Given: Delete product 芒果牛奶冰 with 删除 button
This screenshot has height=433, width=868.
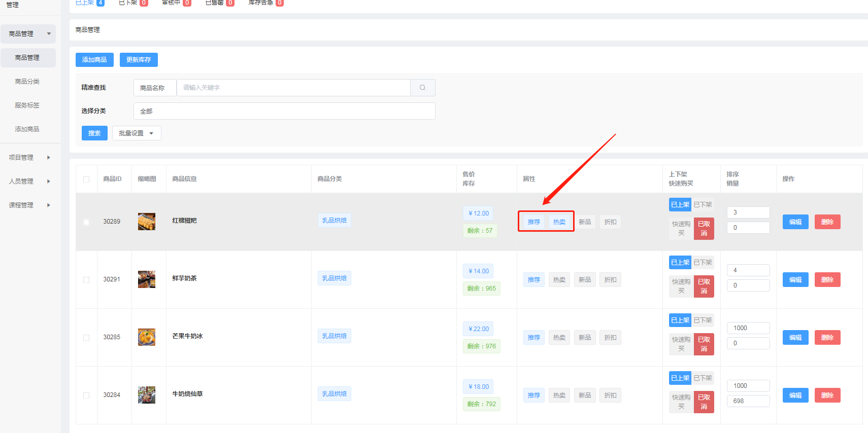Looking at the screenshot, I should (x=827, y=338).
